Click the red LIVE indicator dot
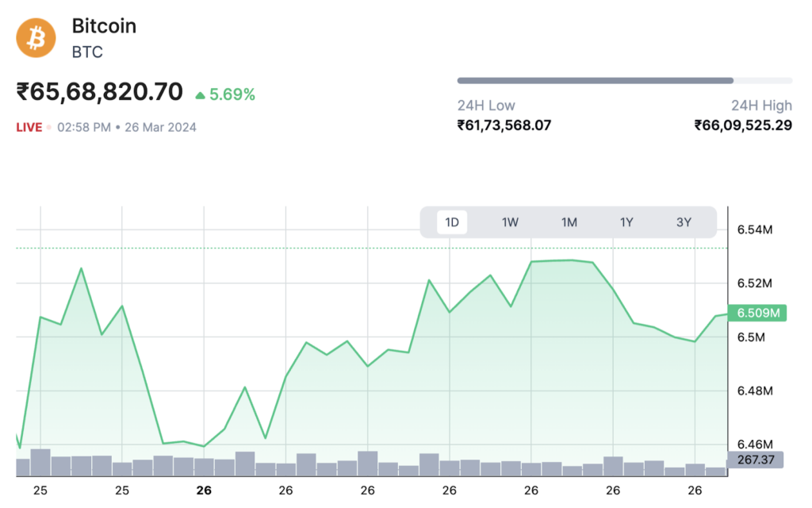 point(49,127)
